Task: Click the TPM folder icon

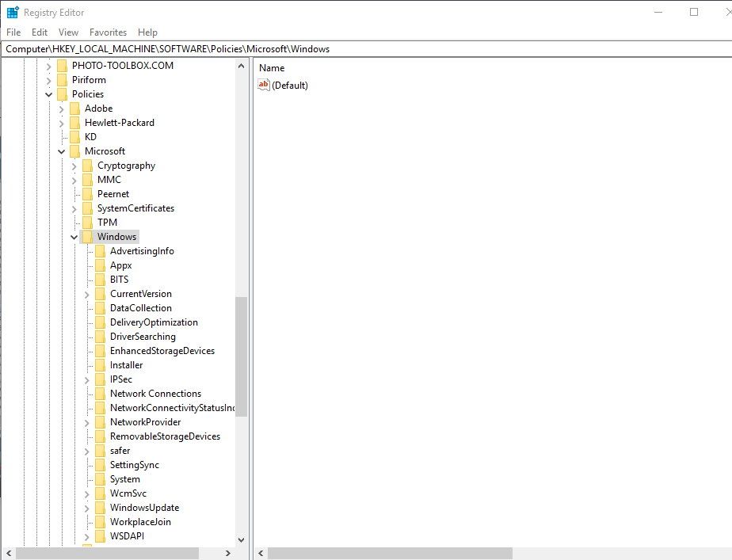Action: click(87, 223)
